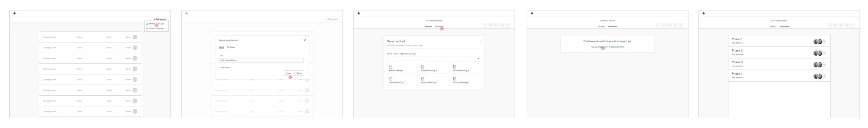Click the droplet logo on the Select a Brief screen
Image resolution: width=868 pixels, height=128 pixels.
(x=359, y=14)
